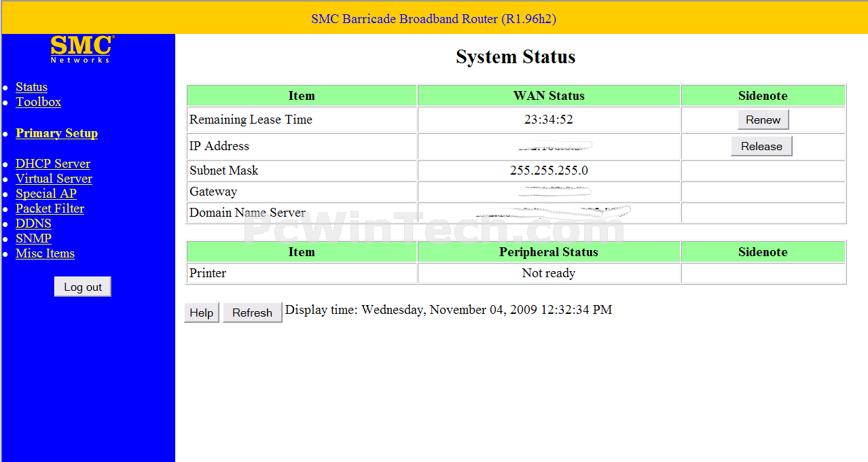This screenshot has height=462, width=868.
Task: Click the SMC Networks logo
Action: pos(82,50)
